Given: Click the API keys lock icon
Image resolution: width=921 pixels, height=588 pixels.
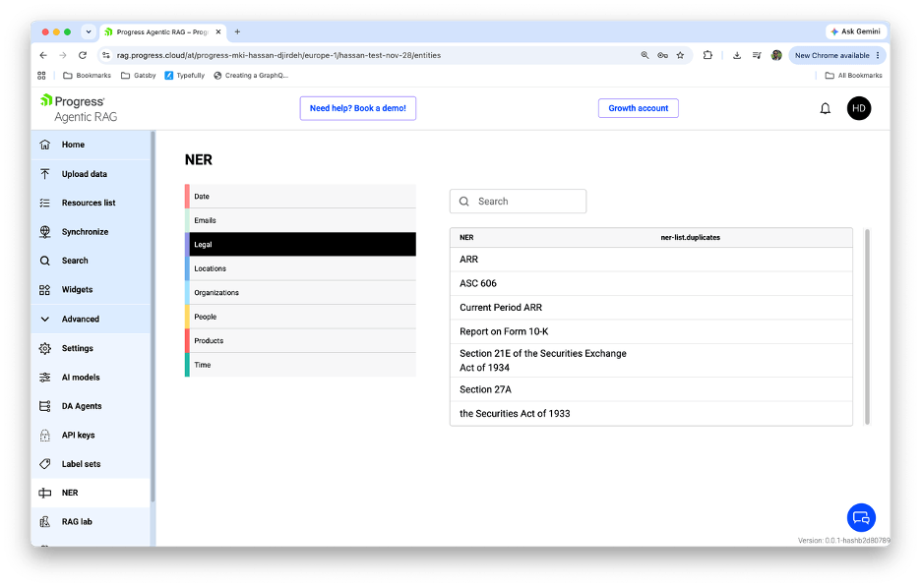Looking at the screenshot, I should tap(44, 435).
